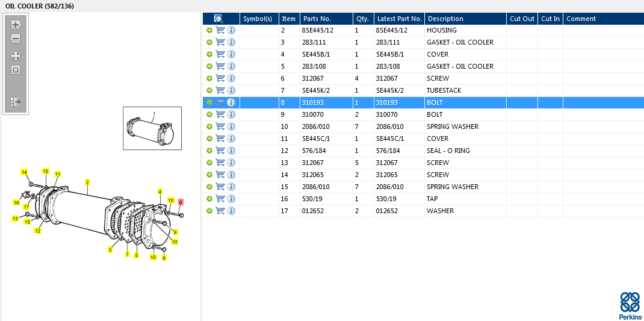644x321 pixels.
Task: Click the Latest Part No. column header
Action: click(399, 19)
